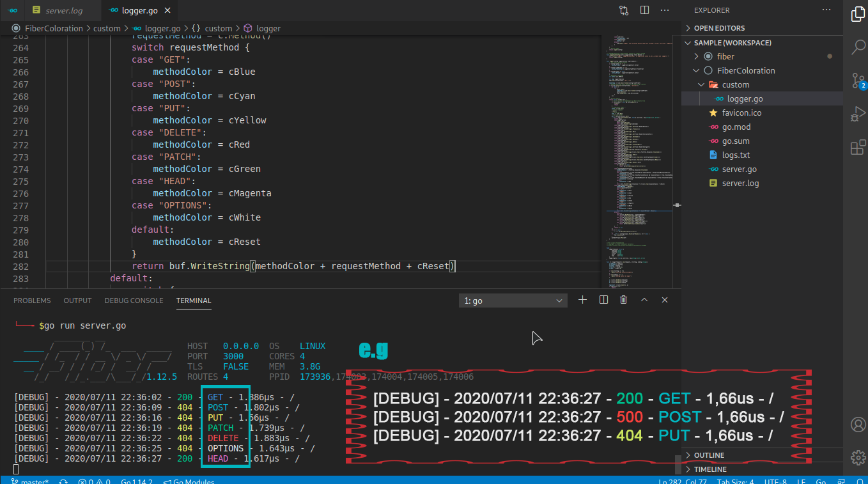Kill the terminal using the trash icon
Image resolution: width=868 pixels, height=484 pixels.
[623, 299]
